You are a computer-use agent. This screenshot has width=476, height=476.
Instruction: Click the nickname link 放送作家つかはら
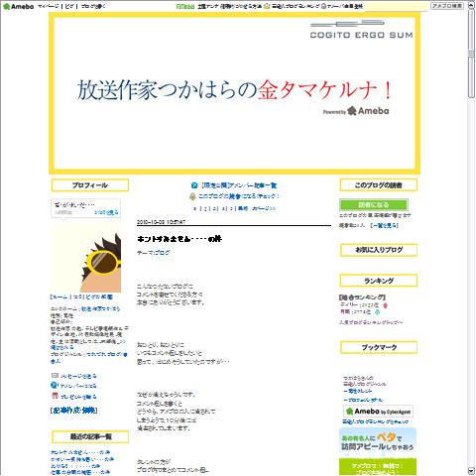tap(101, 308)
